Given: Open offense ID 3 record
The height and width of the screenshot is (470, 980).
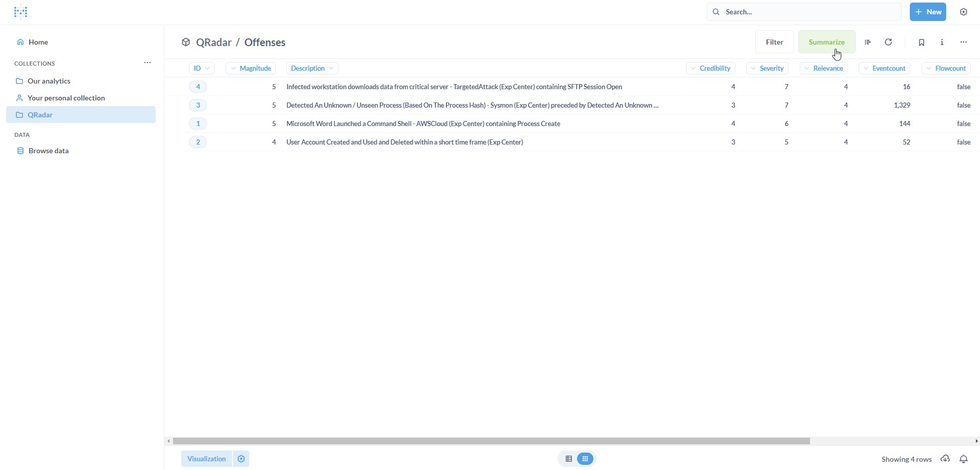Looking at the screenshot, I should 198,105.
